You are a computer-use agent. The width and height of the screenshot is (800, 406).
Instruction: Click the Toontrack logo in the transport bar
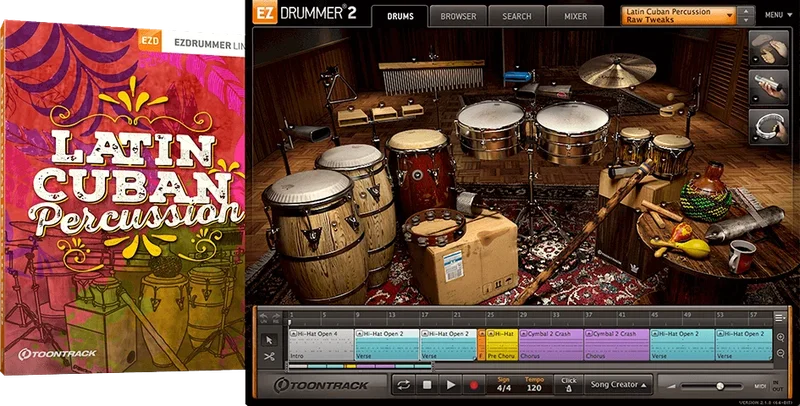tap(320, 385)
